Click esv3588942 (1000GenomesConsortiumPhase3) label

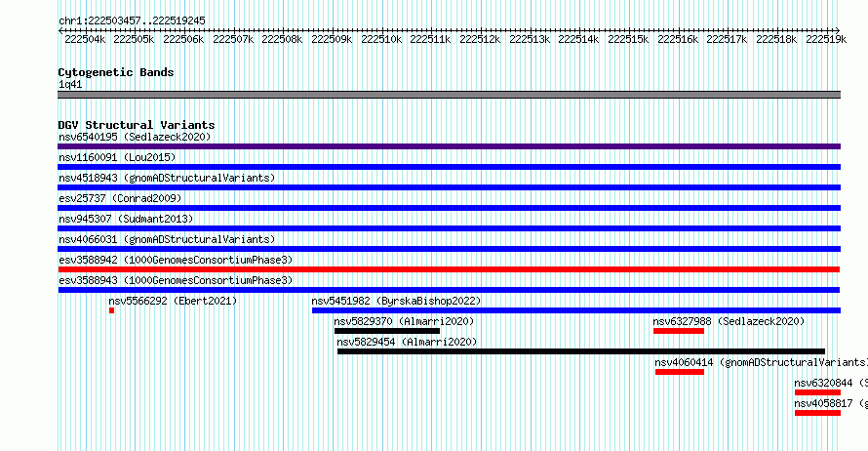tap(176, 260)
